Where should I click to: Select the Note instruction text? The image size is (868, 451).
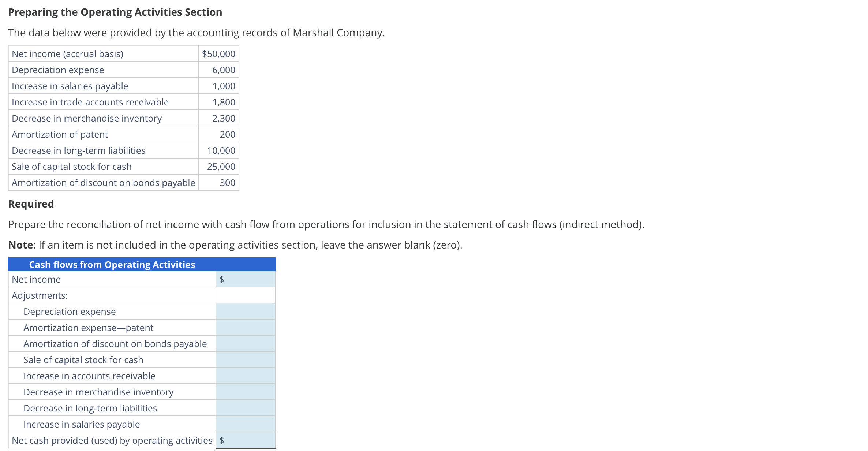234,245
